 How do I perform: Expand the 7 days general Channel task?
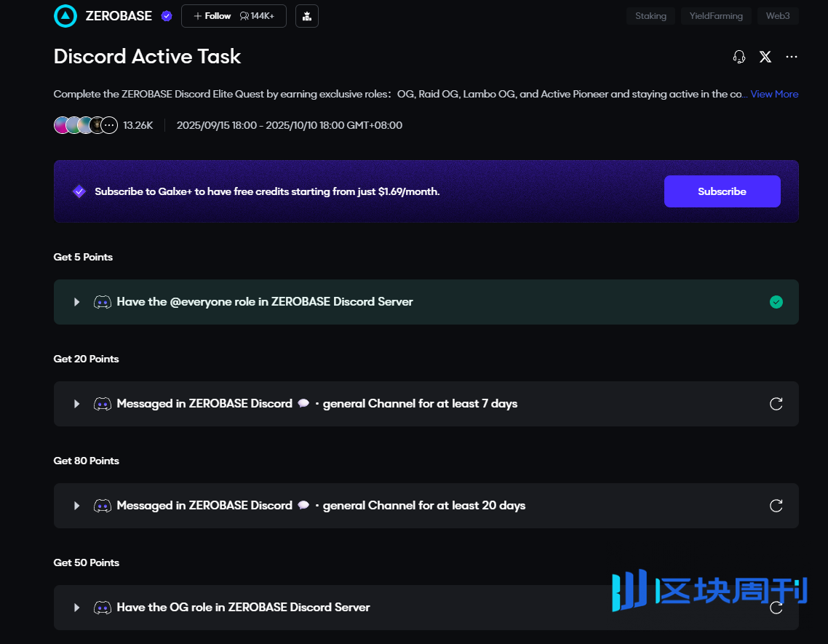tap(77, 404)
